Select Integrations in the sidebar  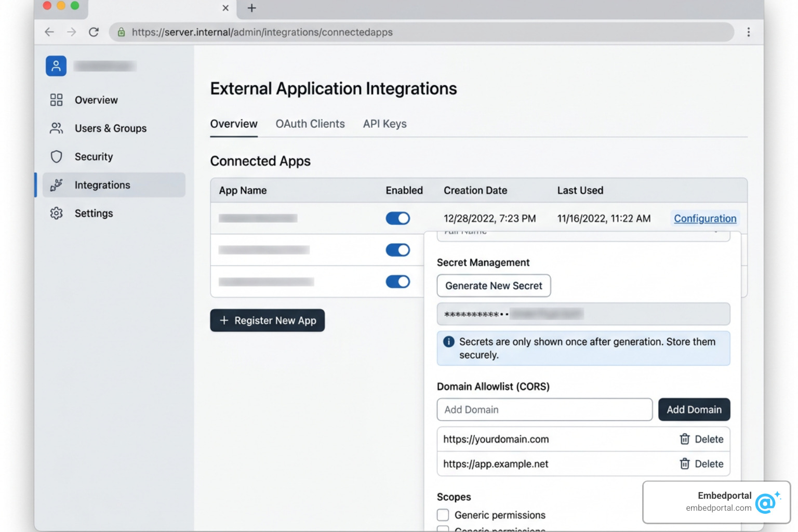pyautogui.click(x=113, y=185)
